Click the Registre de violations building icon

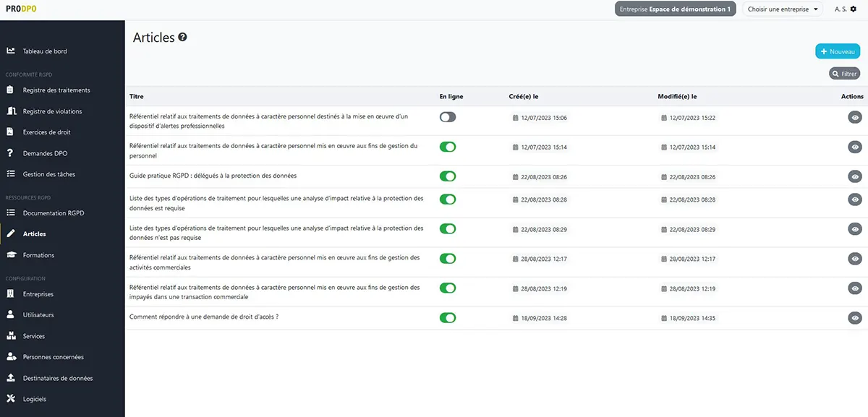click(x=10, y=111)
